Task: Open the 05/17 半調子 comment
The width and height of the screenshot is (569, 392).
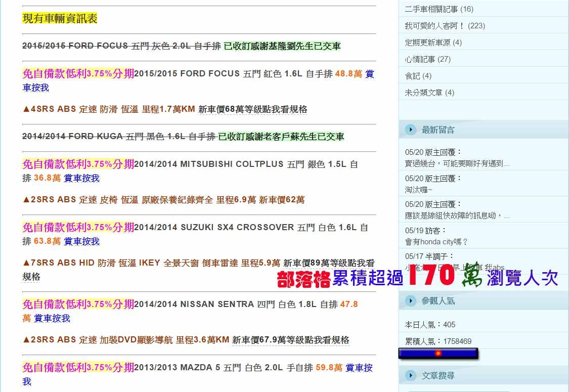Action: [429, 256]
